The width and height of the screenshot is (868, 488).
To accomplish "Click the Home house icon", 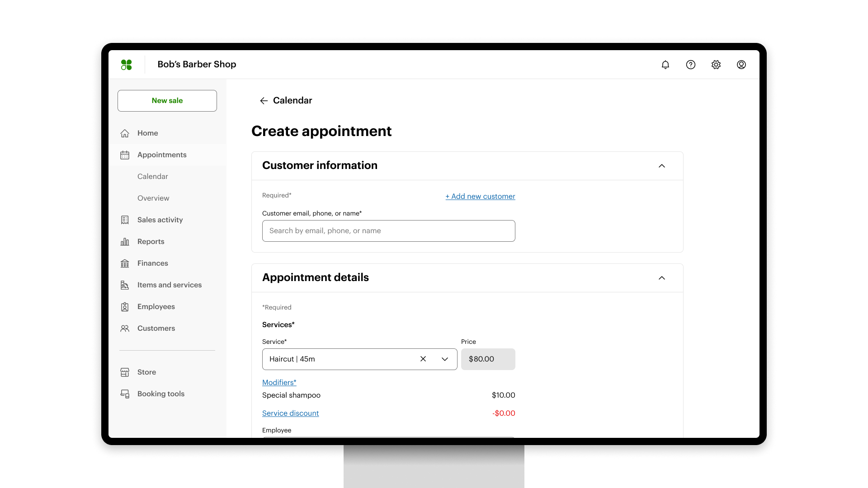I will [125, 133].
